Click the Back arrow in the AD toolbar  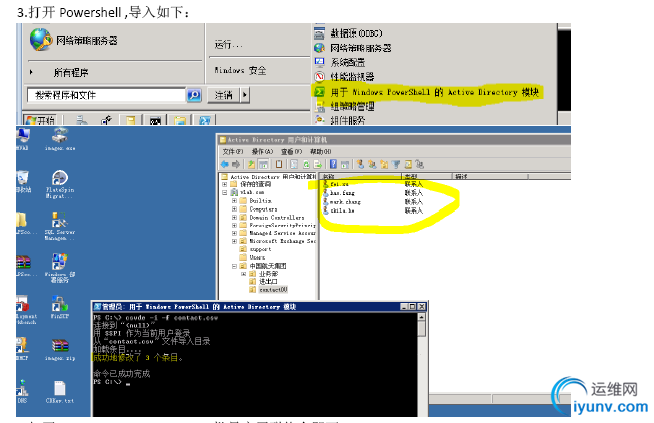click(225, 164)
